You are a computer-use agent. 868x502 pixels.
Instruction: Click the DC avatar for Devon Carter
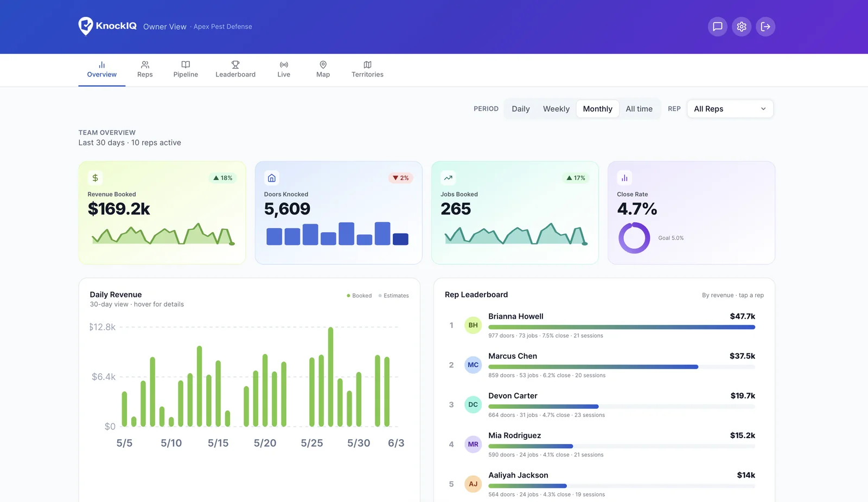coord(473,404)
